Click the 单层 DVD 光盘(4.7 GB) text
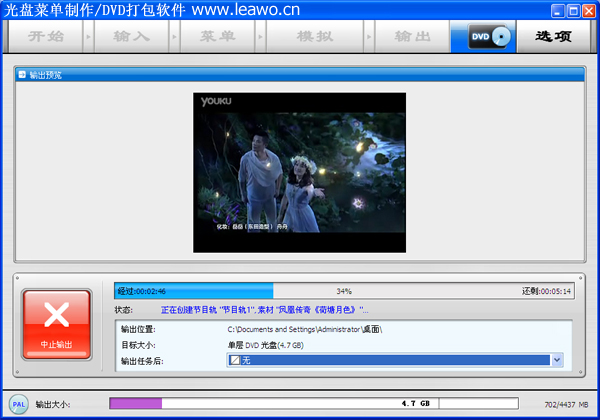The width and height of the screenshot is (600, 420). click(x=266, y=345)
